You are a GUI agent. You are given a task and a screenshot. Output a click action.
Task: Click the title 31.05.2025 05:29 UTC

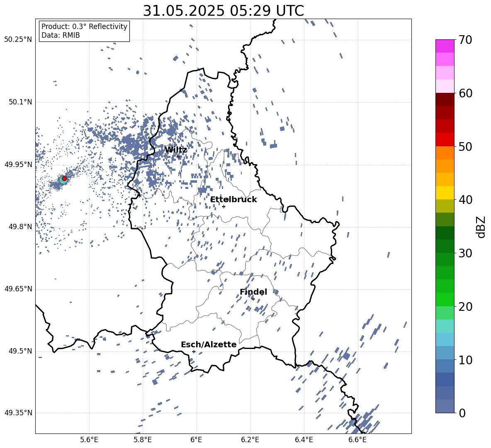(x=223, y=11)
